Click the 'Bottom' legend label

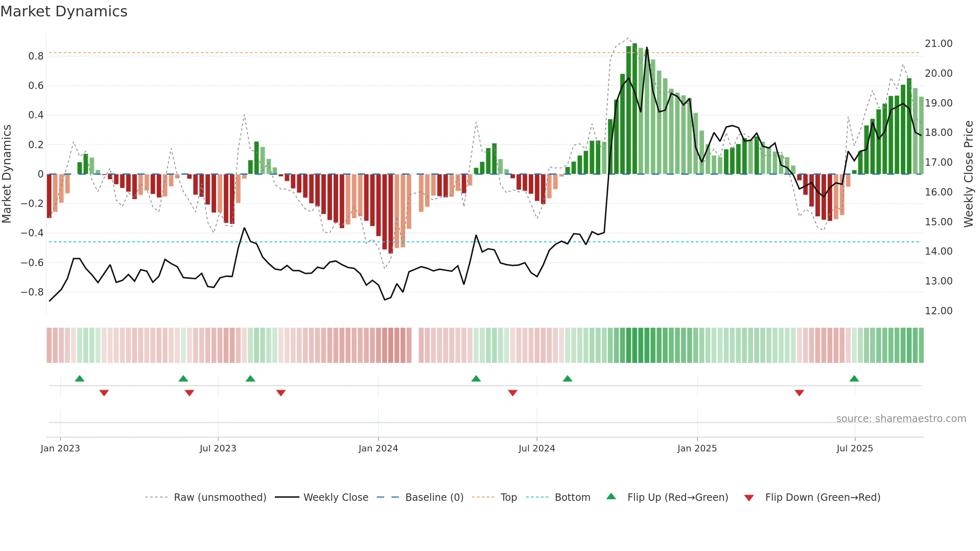(572, 498)
